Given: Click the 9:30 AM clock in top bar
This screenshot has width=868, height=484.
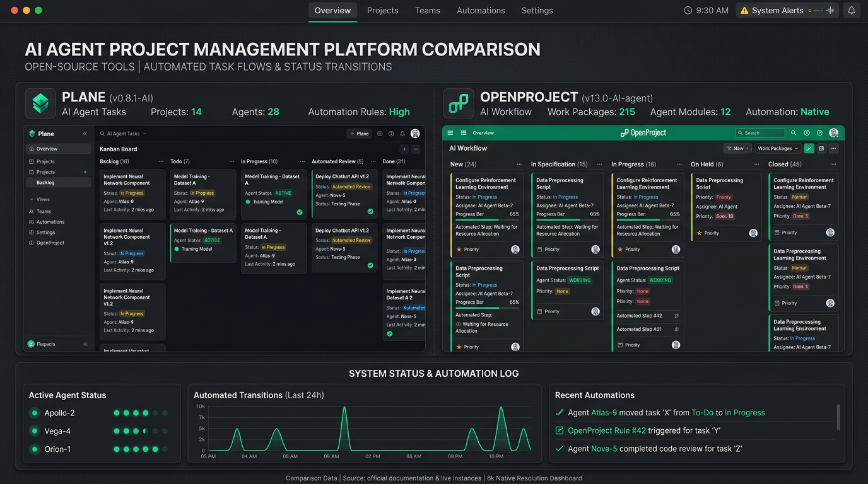Looking at the screenshot, I should pyautogui.click(x=707, y=11).
